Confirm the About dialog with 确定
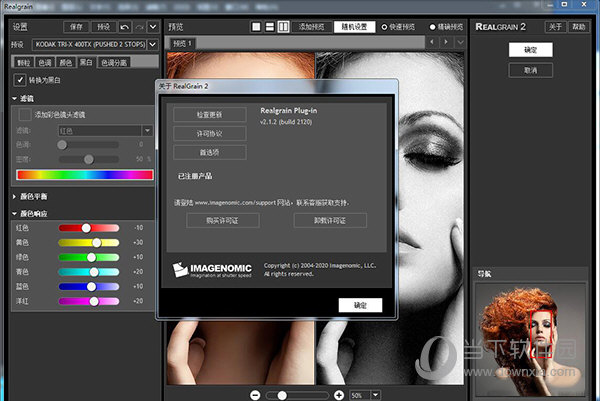This screenshot has width=600, height=401. pos(360,305)
